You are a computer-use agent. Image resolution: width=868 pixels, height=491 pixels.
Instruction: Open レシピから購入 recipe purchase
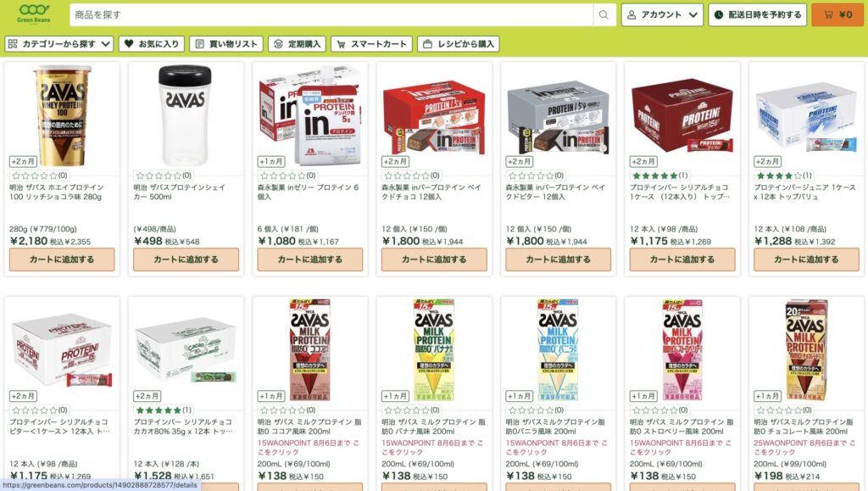(459, 44)
